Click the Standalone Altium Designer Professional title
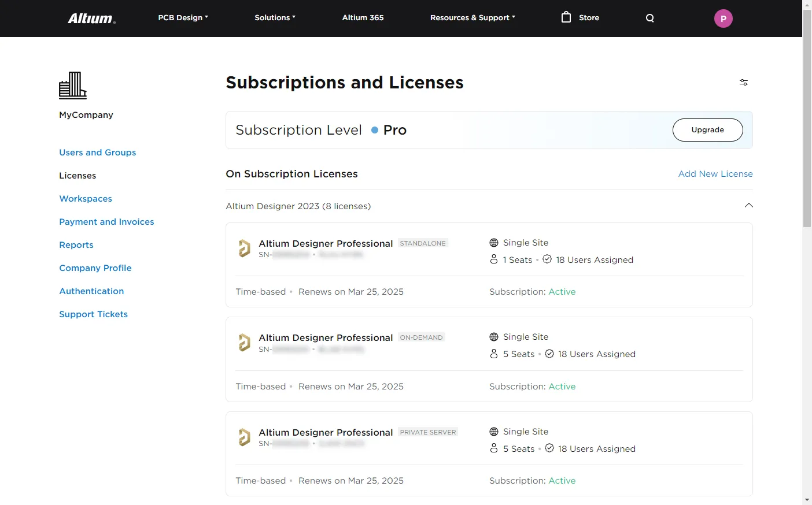The image size is (812, 505). pyautogui.click(x=326, y=243)
